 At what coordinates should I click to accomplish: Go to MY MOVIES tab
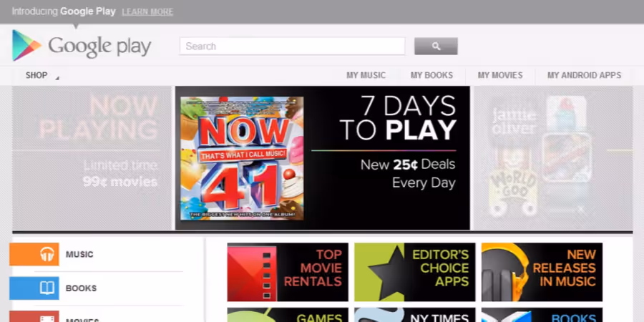(x=500, y=76)
